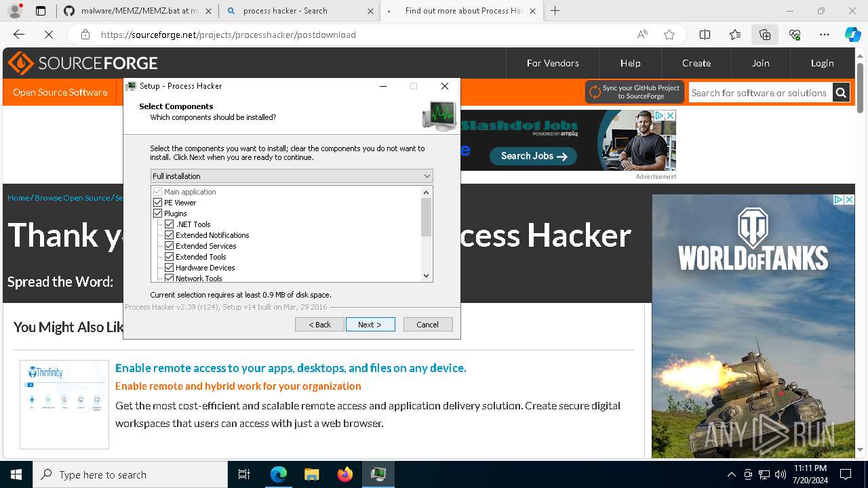
Task: Open Microsoft Edge from taskbar
Action: click(x=279, y=474)
